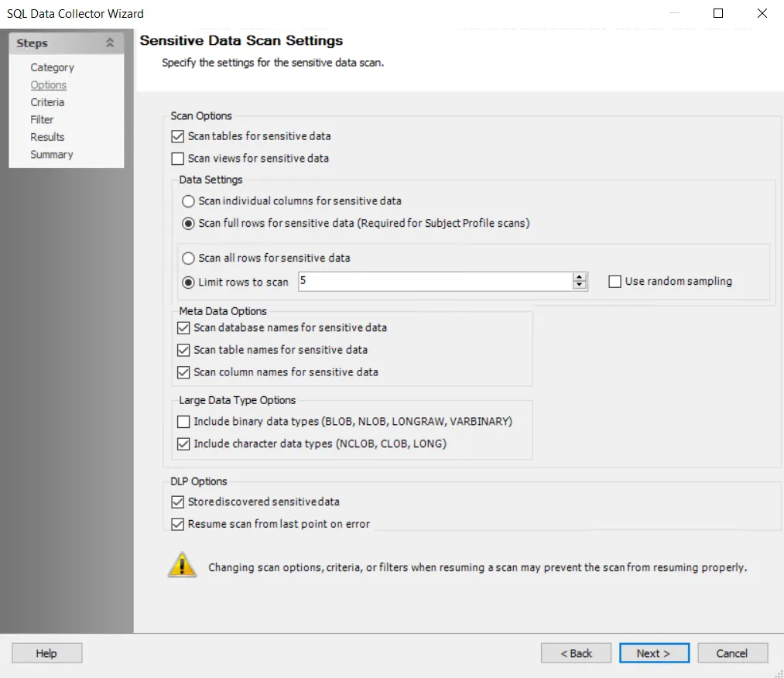This screenshot has height=678, width=784.
Task: Increase row limit with up spinner arrow
Action: 580,277
